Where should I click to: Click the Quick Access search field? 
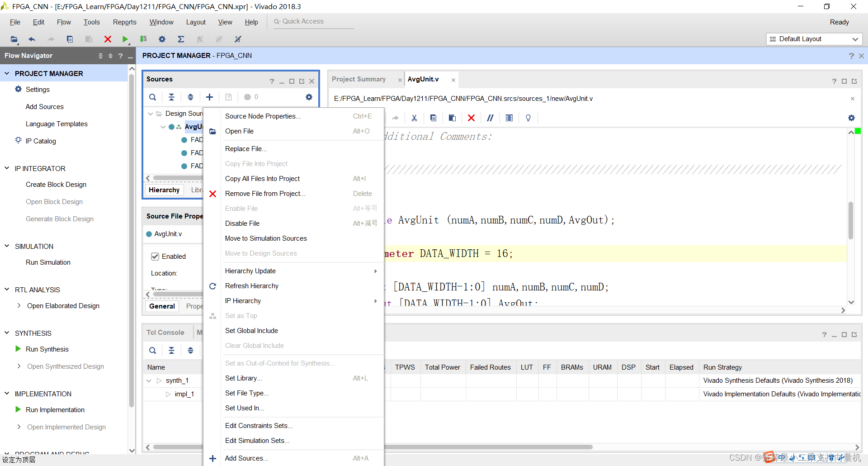click(314, 22)
